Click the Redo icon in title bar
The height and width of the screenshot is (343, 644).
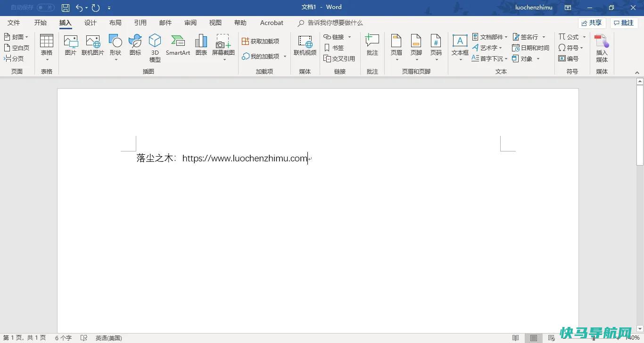coord(96,8)
